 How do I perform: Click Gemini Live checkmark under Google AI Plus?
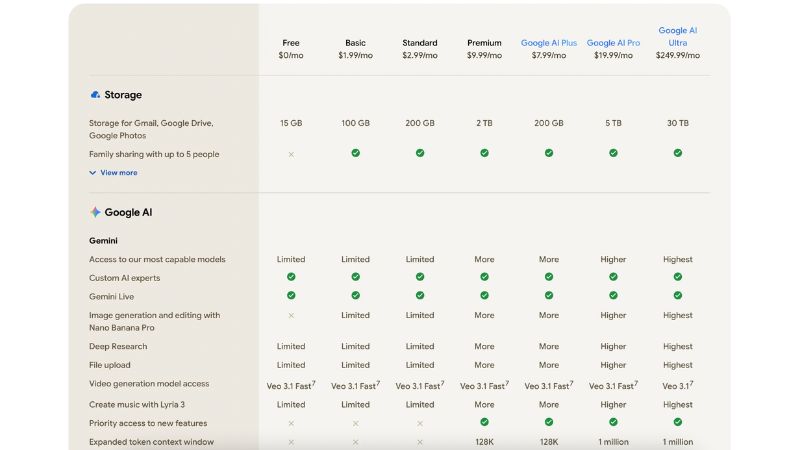coord(549,296)
